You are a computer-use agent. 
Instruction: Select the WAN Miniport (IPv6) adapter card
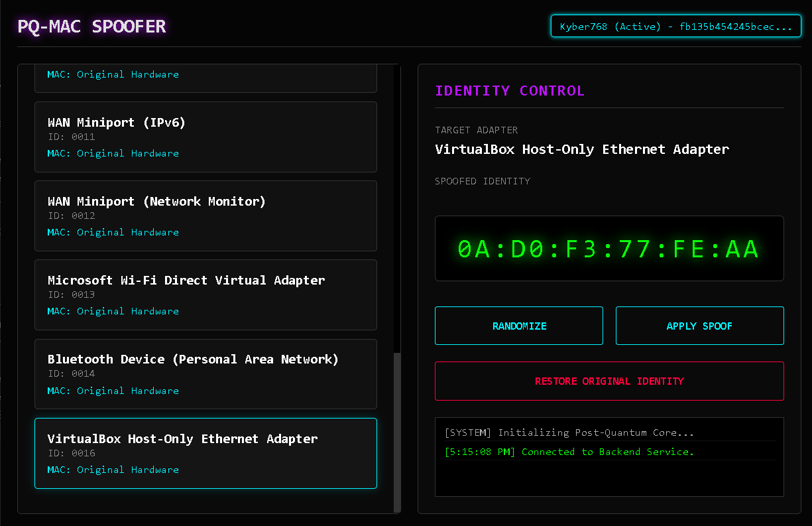(205, 137)
